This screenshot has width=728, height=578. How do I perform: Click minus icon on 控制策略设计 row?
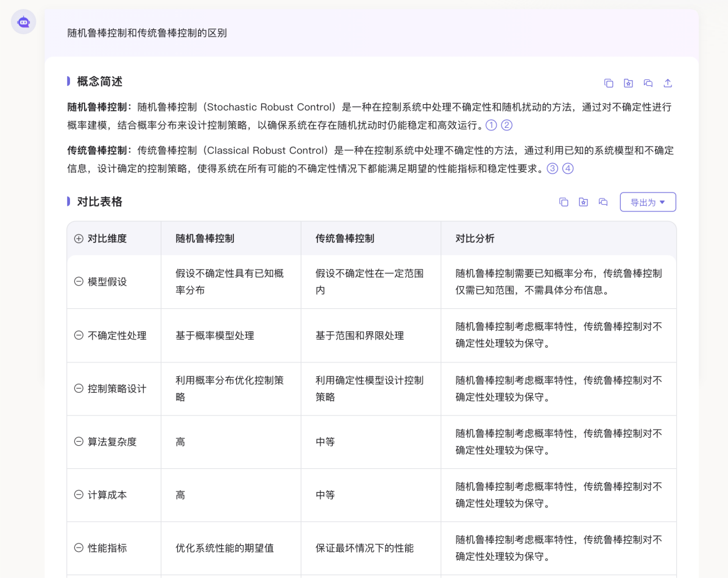tap(79, 389)
